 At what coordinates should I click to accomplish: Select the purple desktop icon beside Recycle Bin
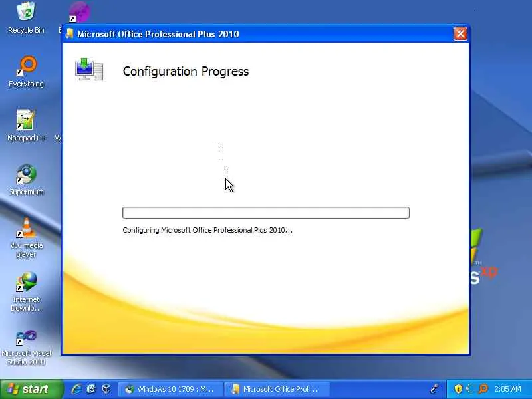coord(78,12)
